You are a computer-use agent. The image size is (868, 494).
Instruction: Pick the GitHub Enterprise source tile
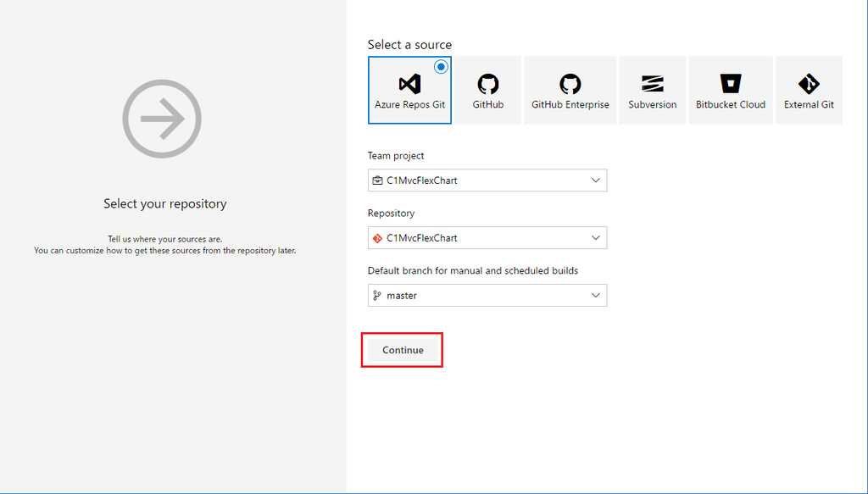[570, 90]
